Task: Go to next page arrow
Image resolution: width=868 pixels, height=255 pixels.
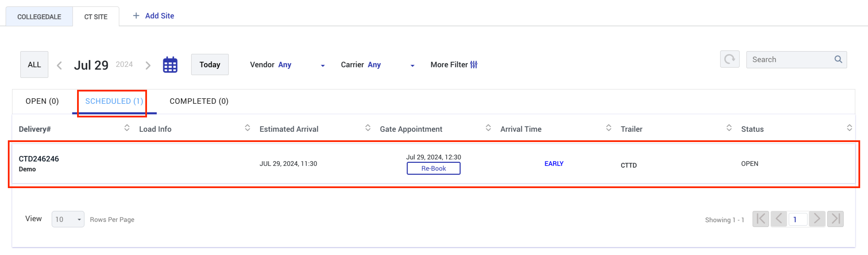Action: click(x=817, y=219)
